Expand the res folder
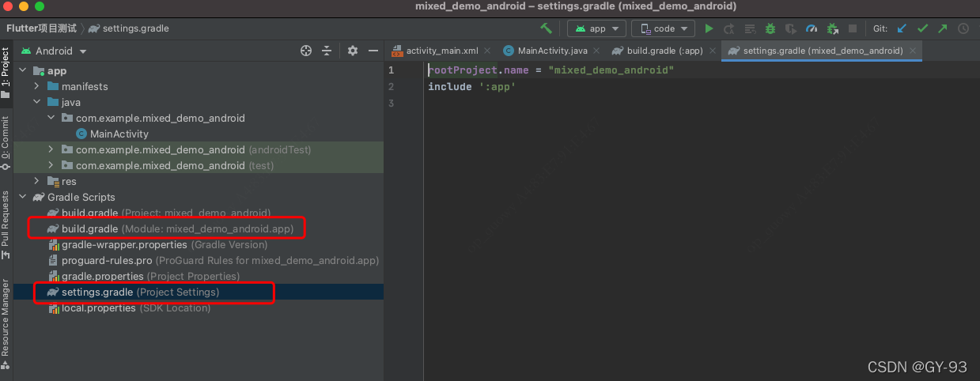 (37, 181)
